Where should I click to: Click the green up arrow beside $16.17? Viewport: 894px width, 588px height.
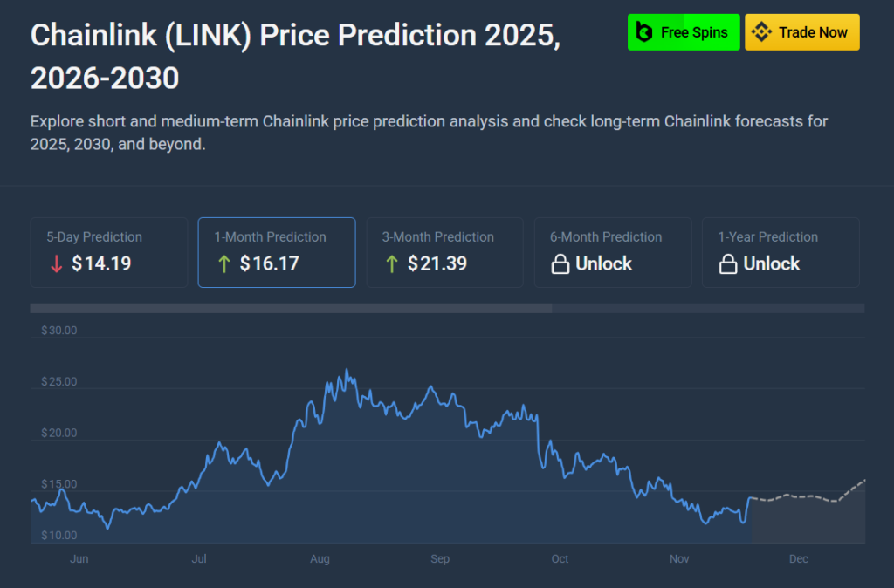coord(224,264)
